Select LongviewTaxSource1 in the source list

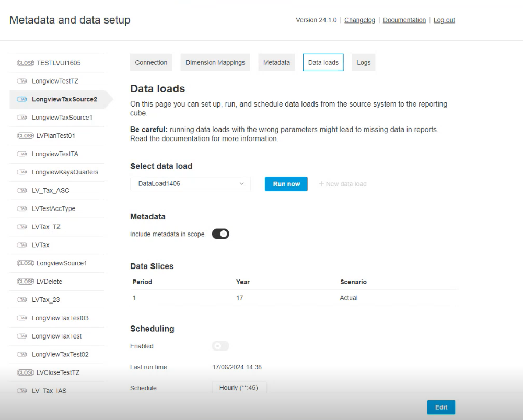62,118
